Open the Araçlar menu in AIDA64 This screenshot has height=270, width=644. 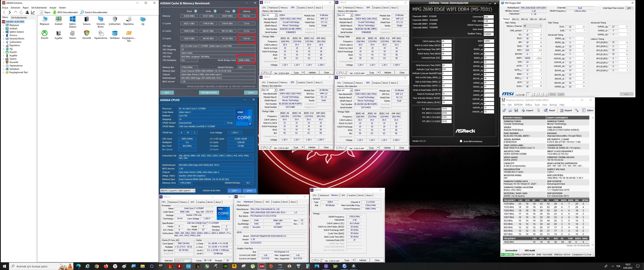click(53, 8)
